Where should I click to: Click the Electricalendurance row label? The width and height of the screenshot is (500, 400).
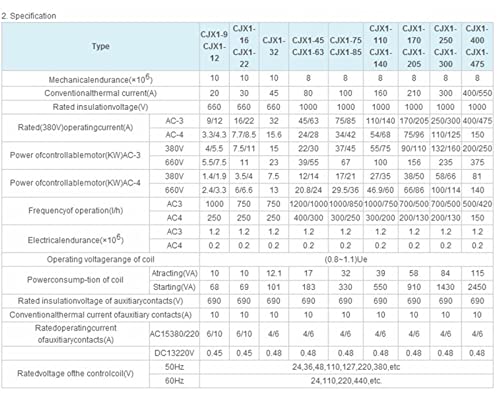(x=76, y=239)
